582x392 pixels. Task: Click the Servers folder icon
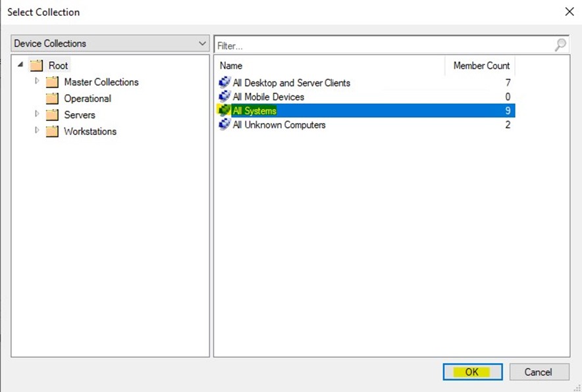52,115
